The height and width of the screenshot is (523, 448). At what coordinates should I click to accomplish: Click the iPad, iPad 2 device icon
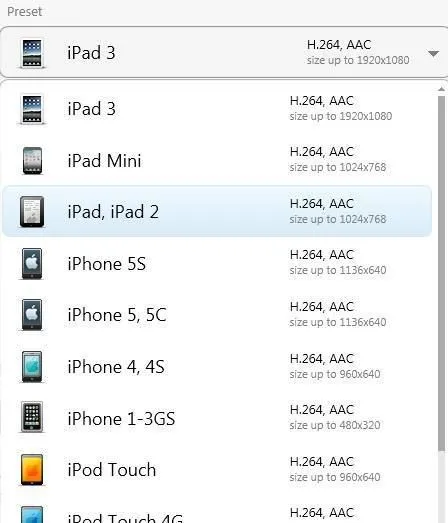pyautogui.click(x=32, y=212)
